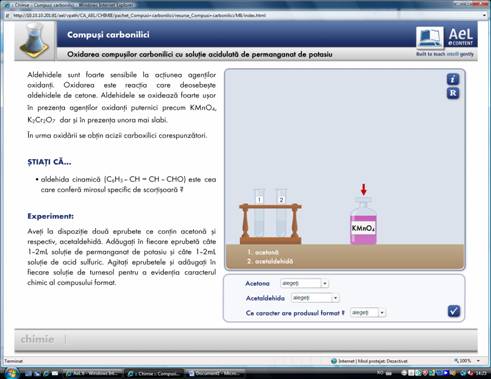Viewport: 491px width, 379px height.
Task: Open the Acetaldehida dropdown
Action: [315, 298]
